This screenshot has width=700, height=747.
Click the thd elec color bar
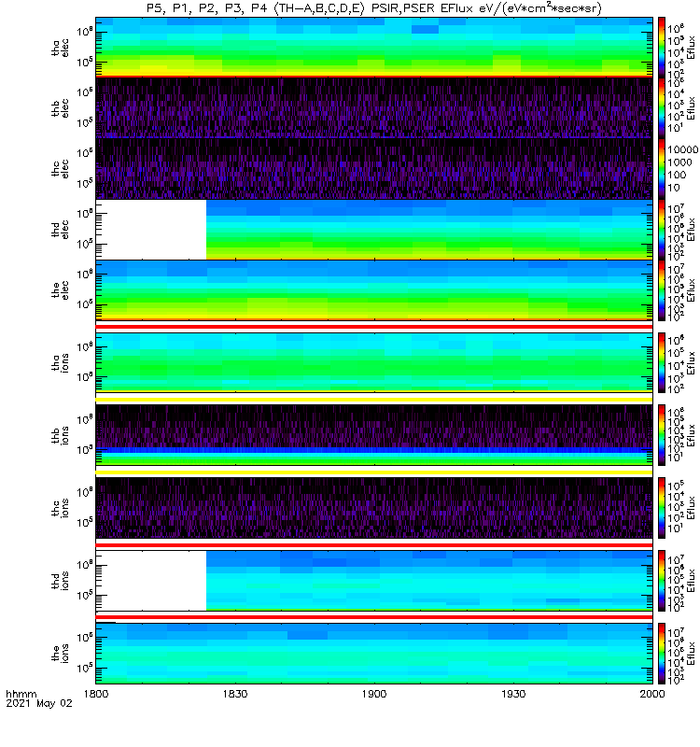(662, 229)
